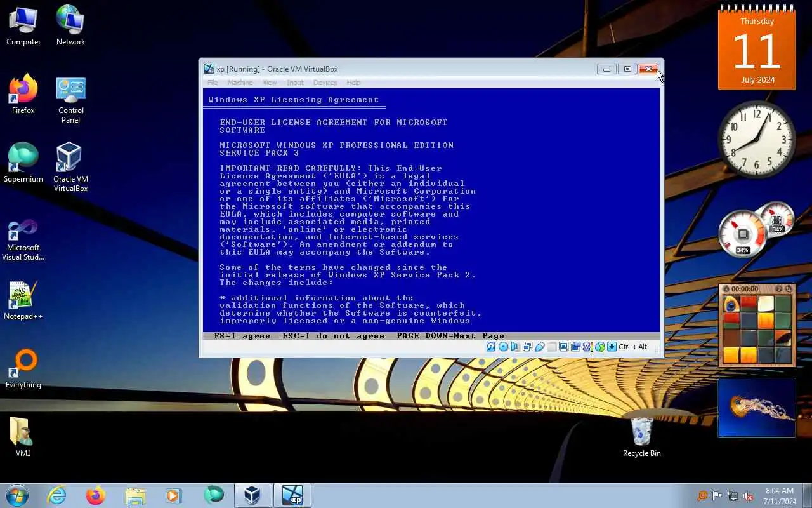Screen dimensions: 812x508
Task: Click the analog clock gadget
Action: tap(756, 139)
